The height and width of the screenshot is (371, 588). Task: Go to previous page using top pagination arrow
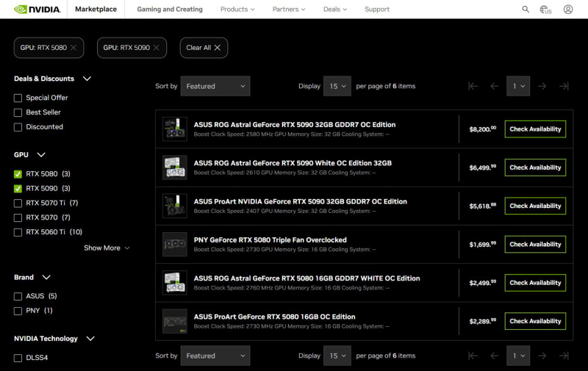pos(494,86)
